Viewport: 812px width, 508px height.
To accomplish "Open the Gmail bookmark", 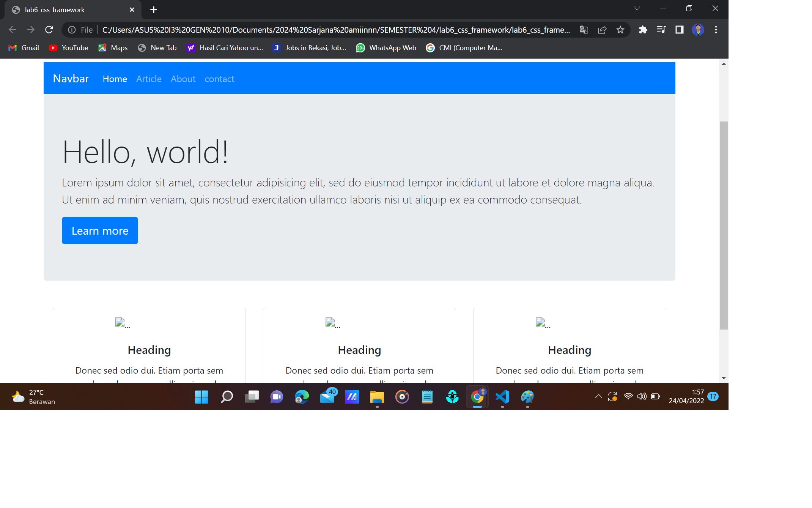I will click(x=24, y=48).
